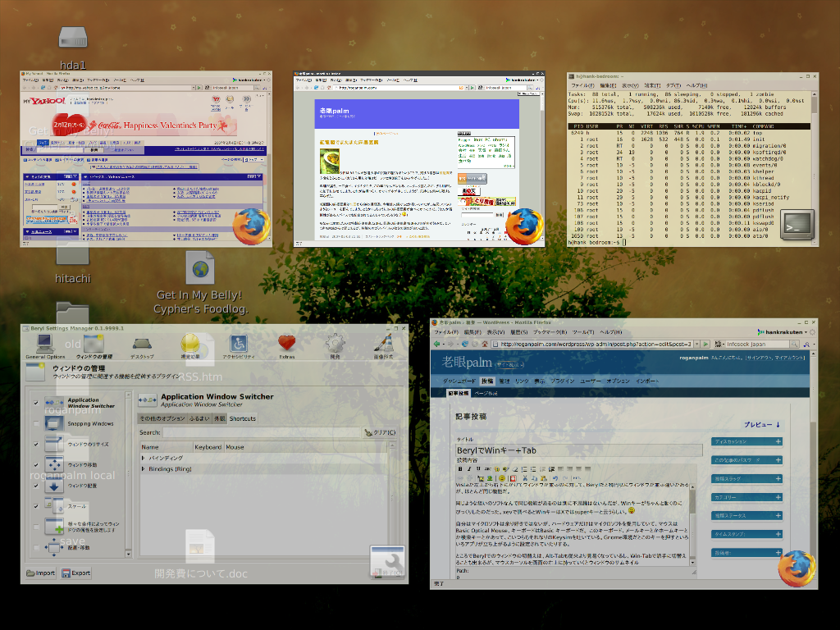This screenshot has width=840, height=630.
Task: Enable checkbox for window-rules plugin with green plus
Action: pos(36,527)
